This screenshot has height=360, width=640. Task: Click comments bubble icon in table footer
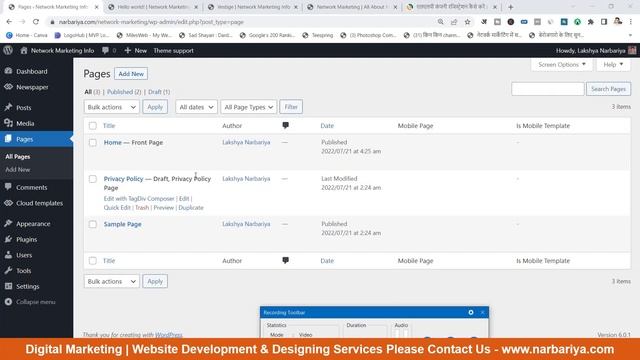(x=285, y=260)
